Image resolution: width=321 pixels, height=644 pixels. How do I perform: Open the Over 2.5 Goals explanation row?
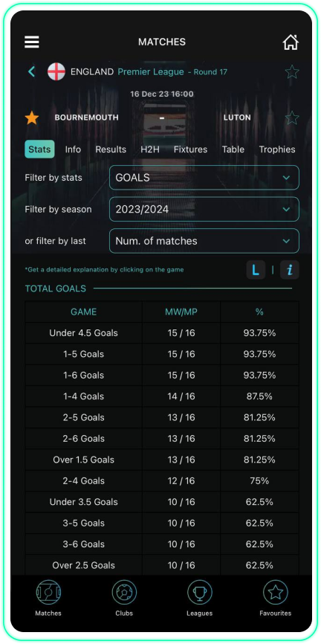(x=162, y=565)
